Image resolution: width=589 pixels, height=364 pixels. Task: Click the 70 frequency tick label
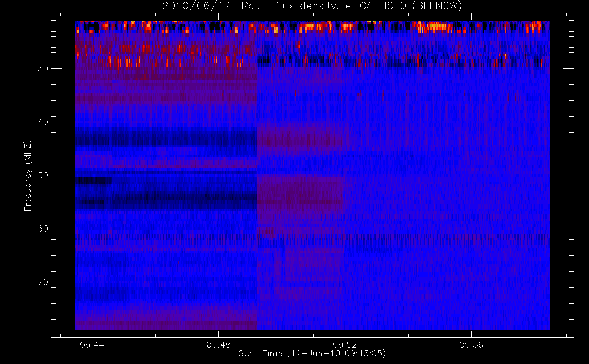[43, 282]
